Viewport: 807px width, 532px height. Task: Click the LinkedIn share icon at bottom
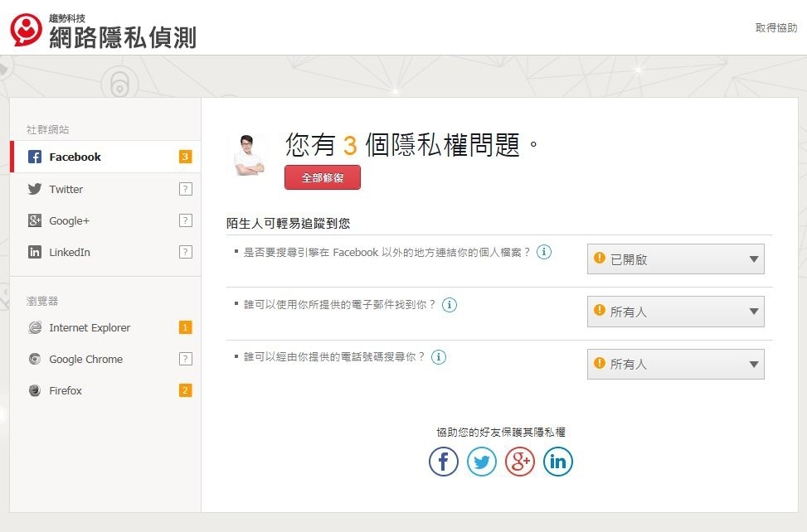[558, 462]
